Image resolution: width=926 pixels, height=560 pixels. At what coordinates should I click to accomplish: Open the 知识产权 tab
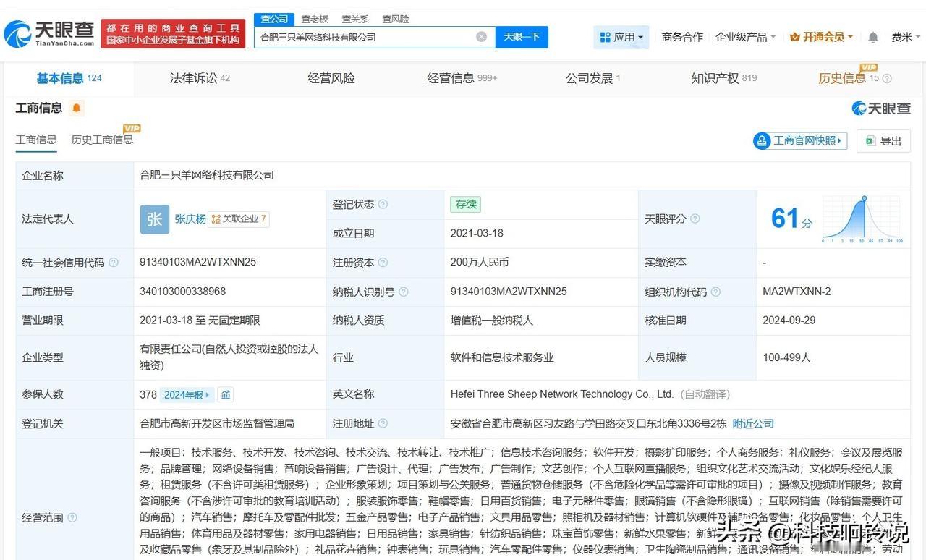click(x=724, y=78)
